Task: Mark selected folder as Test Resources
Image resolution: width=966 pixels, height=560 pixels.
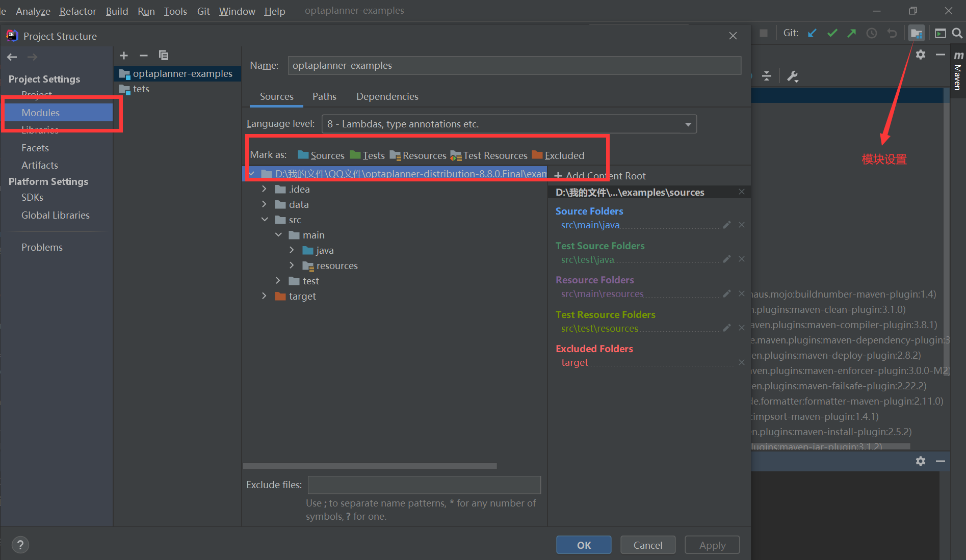Action: [x=489, y=155]
